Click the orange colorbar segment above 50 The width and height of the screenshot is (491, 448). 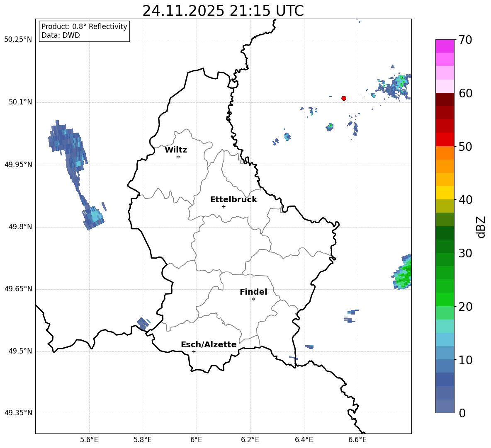(x=445, y=153)
